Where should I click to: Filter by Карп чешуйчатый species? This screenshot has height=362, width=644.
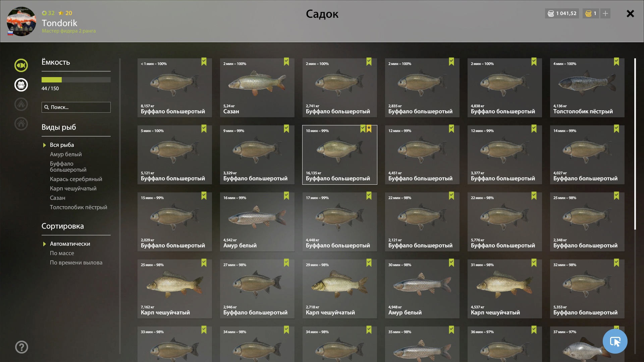[73, 188]
